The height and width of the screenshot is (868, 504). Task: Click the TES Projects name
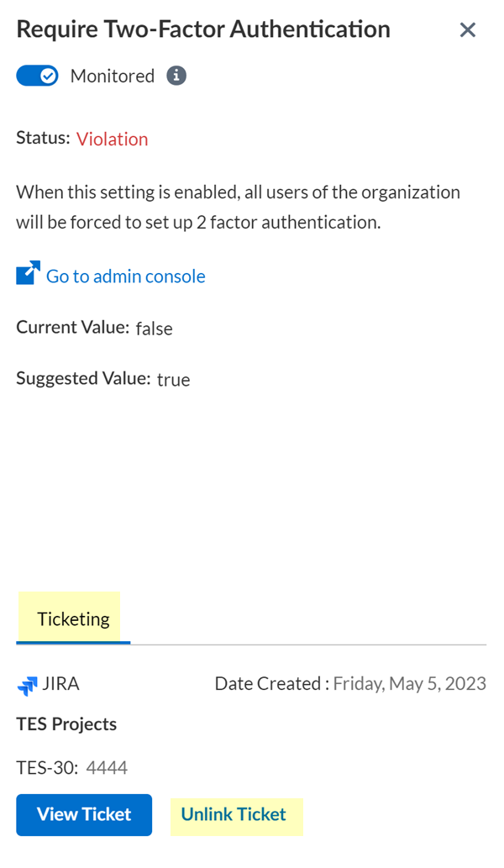click(66, 724)
